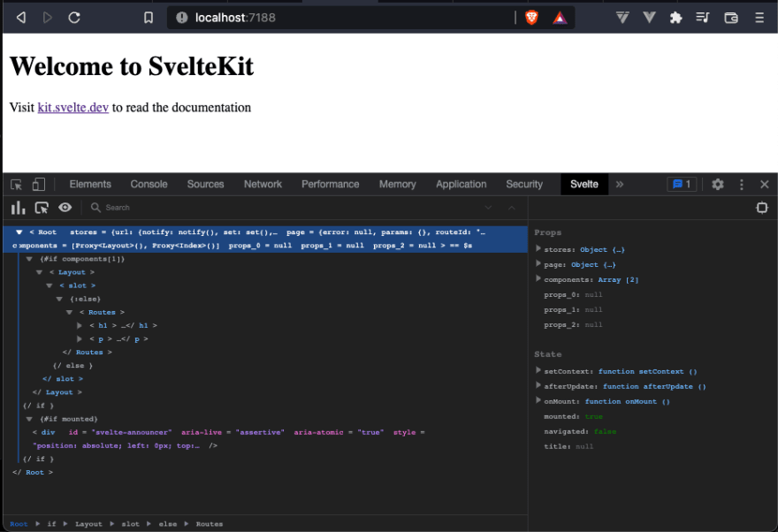Open the browser hamburger menu
Image resolution: width=778 pixels, height=532 pixels.
[759, 18]
